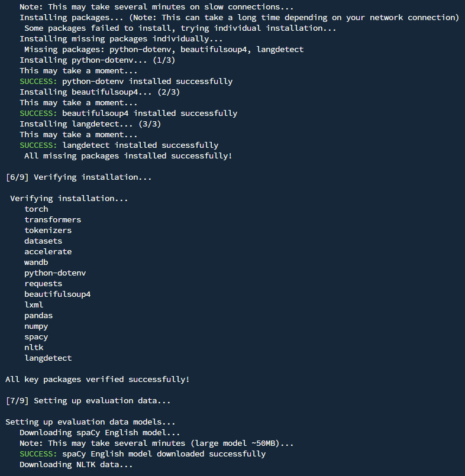This screenshot has width=465, height=476.
Task: Click the "pandas" package name
Action: pos(38,316)
